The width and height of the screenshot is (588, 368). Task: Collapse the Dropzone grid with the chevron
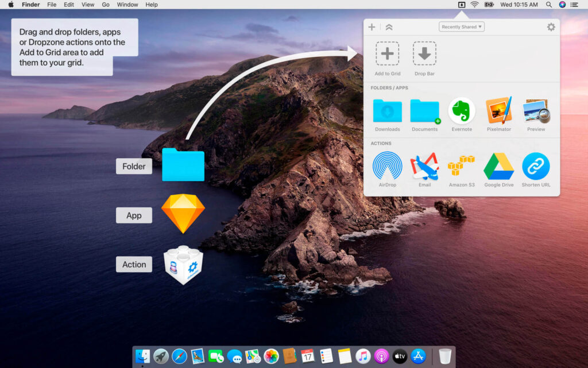pyautogui.click(x=389, y=26)
